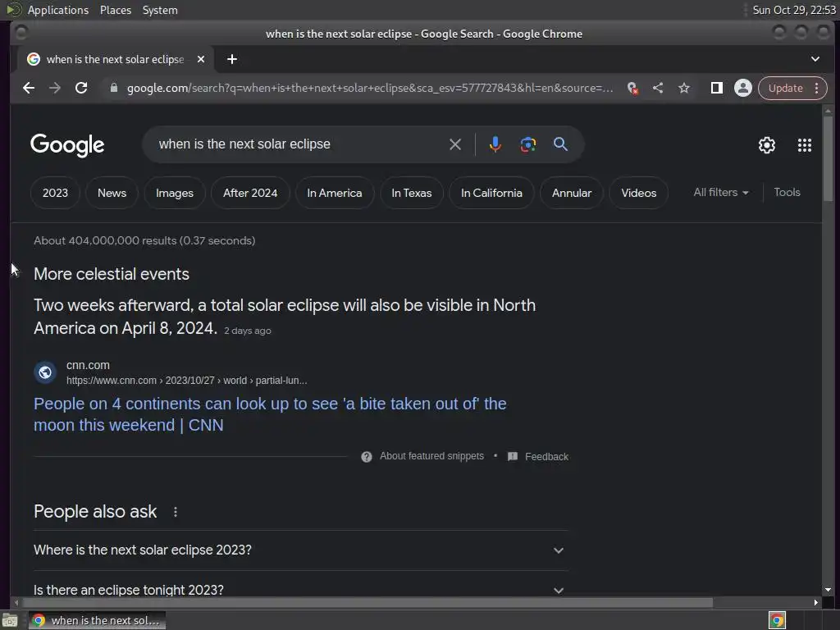The height and width of the screenshot is (630, 840).
Task: Select the Annular filter chip
Action: [x=572, y=193]
